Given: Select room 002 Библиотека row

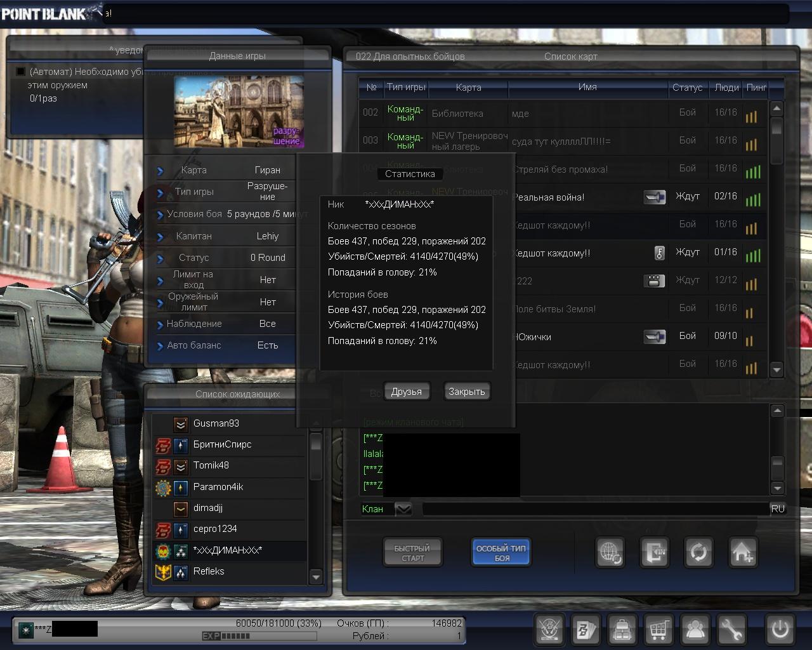Looking at the screenshot, I should 563,113.
